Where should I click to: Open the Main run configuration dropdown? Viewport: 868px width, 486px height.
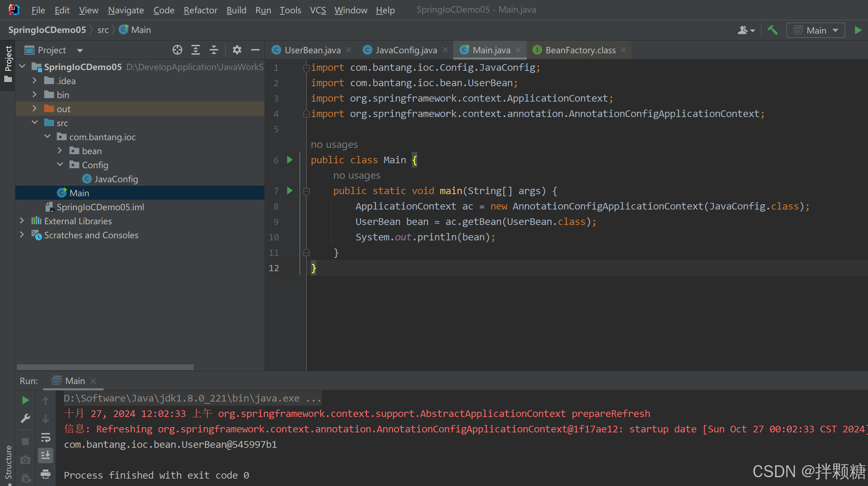click(x=816, y=30)
